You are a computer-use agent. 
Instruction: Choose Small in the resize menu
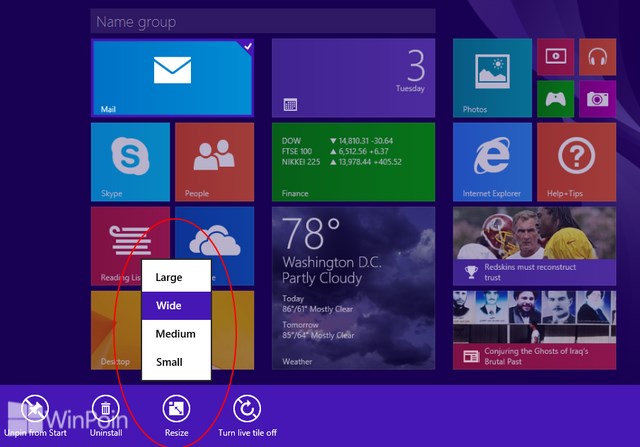[x=176, y=362]
